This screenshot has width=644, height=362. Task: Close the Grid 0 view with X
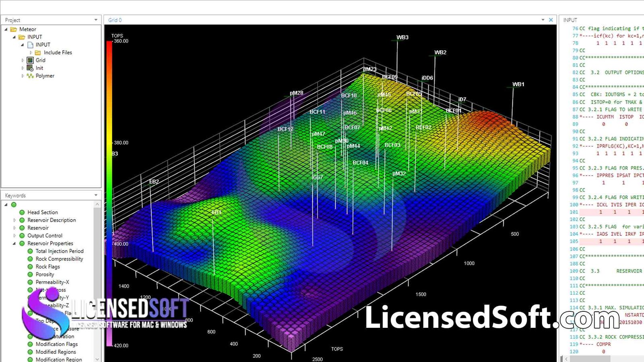tap(551, 20)
